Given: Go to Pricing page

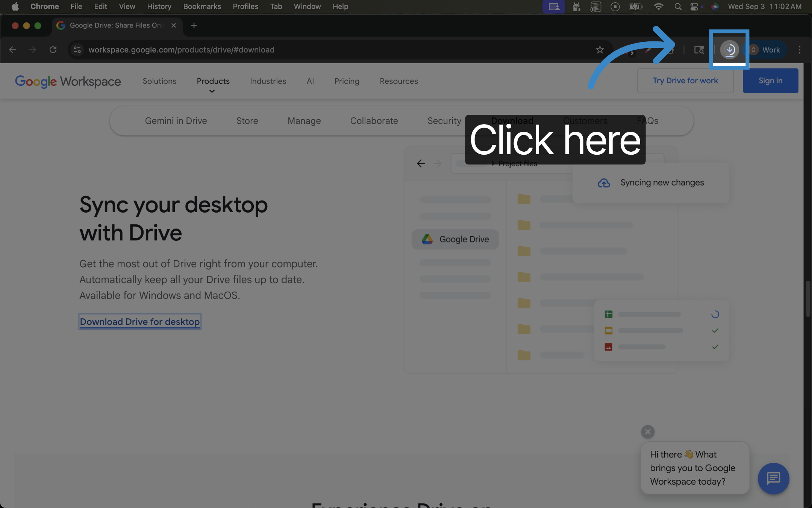Looking at the screenshot, I should 347,81.
